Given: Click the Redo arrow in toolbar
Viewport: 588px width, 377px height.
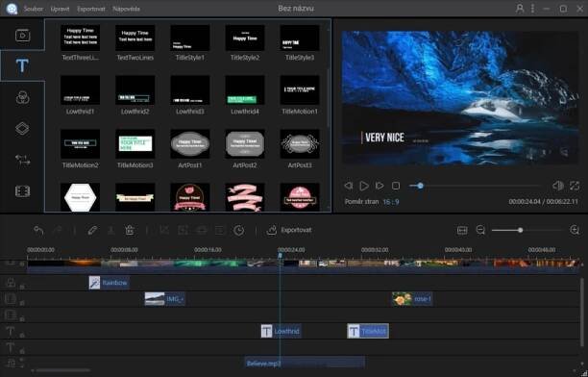Looking at the screenshot, I should (57, 230).
